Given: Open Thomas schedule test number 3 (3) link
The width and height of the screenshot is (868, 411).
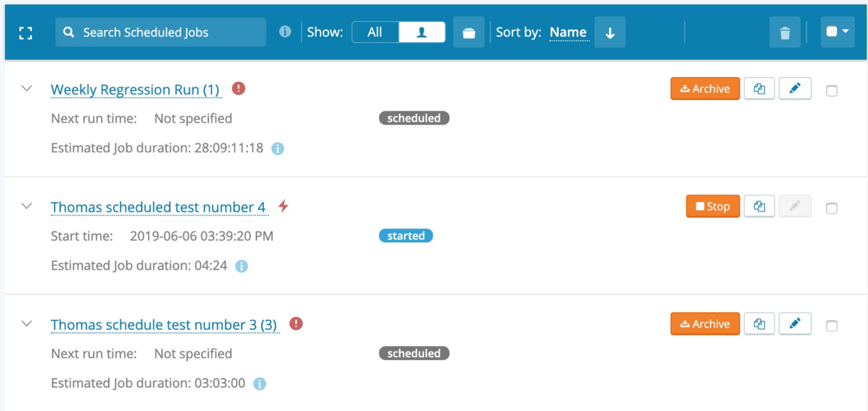Looking at the screenshot, I should 164,325.
